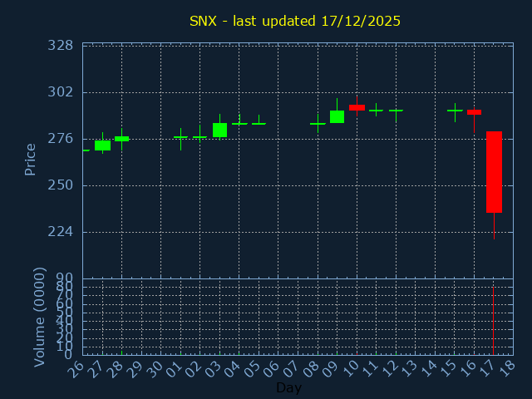532x399 pixels.
Task: Click the green candlestick on day 27
Action: (102, 145)
